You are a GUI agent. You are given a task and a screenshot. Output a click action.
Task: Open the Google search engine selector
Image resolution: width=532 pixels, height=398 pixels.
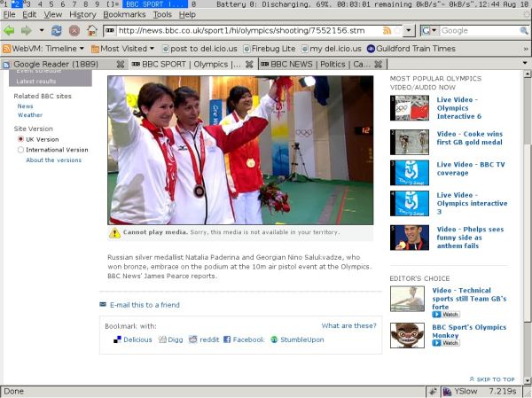[x=429, y=31]
